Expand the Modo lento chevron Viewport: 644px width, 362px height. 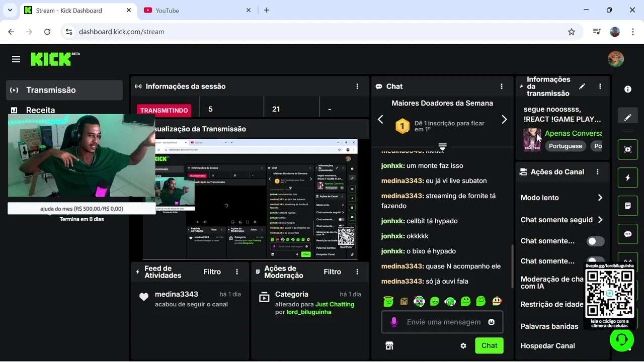coord(600,198)
